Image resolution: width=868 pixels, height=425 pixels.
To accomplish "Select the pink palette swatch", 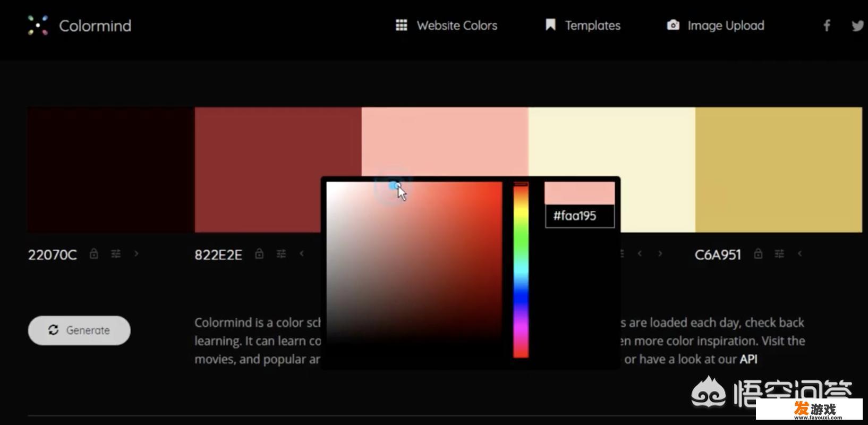I will pos(445,141).
